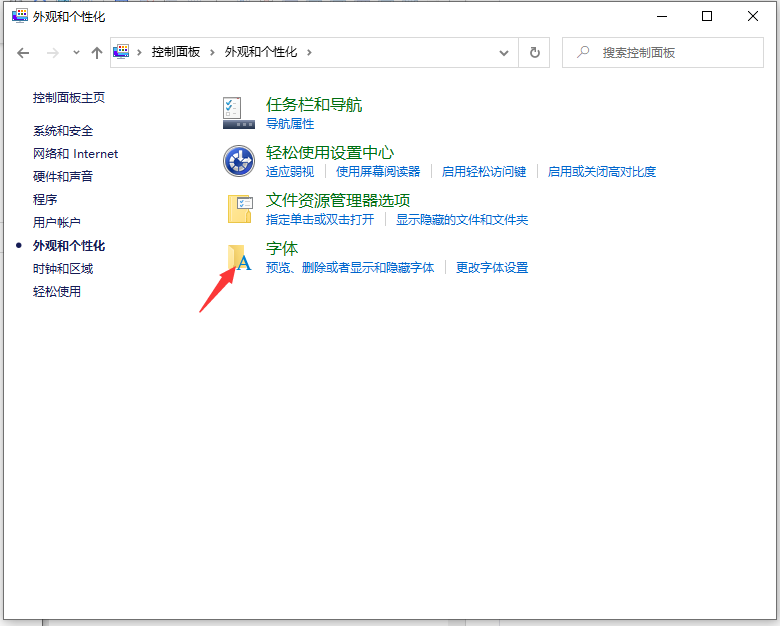Screen dimensions: 780x626
Task: Click the Ease of Access Center icon
Action: pos(239,161)
